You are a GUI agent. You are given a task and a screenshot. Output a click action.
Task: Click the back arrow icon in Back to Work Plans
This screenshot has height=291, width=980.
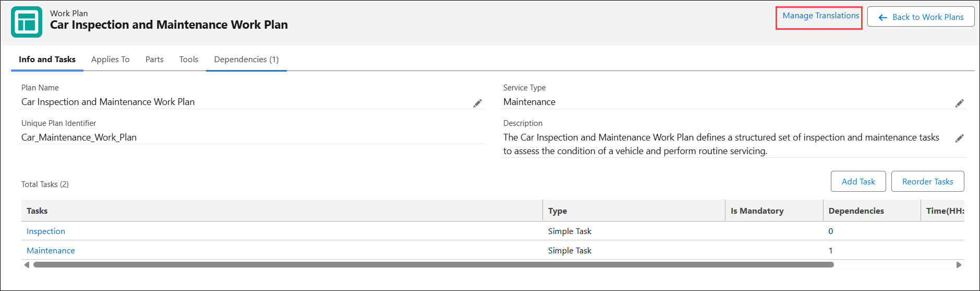pyautogui.click(x=882, y=18)
